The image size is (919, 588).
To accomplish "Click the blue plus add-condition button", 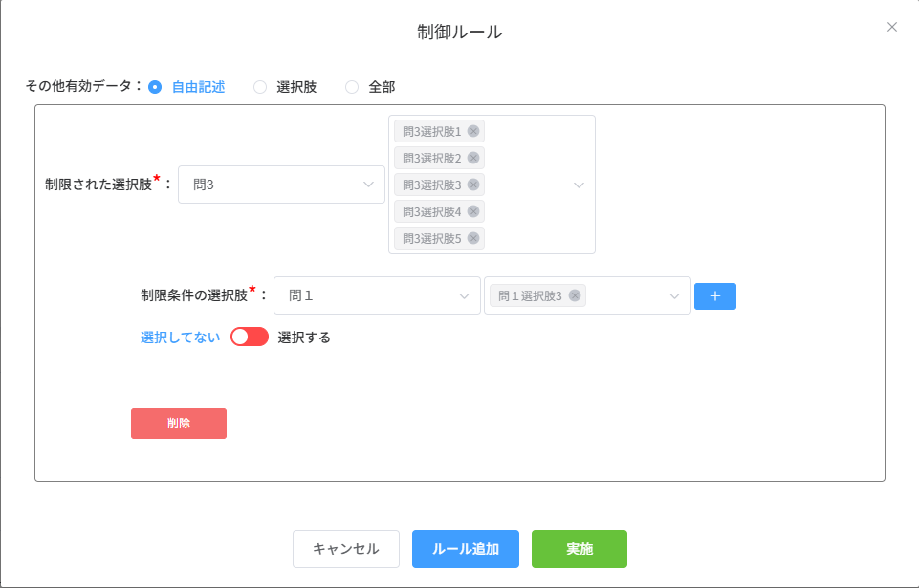I will click(714, 296).
